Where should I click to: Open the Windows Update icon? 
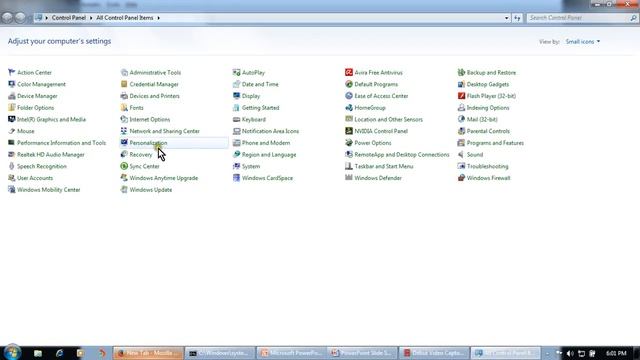[x=124, y=189]
